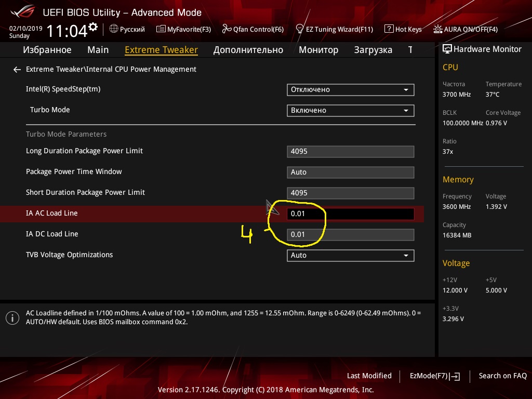Click the Hardware Monitor screen icon
Image resolution: width=532 pixels, height=399 pixels.
click(447, 49)
